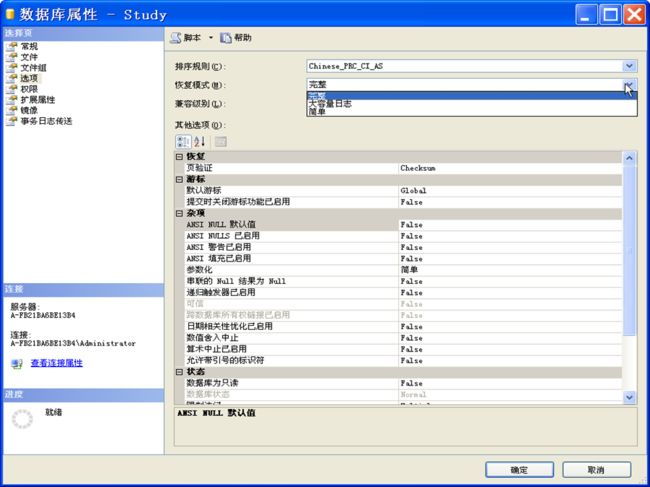
Task: Choose 大容量日志 in the recovery mode list
Action: coord(472,104)
